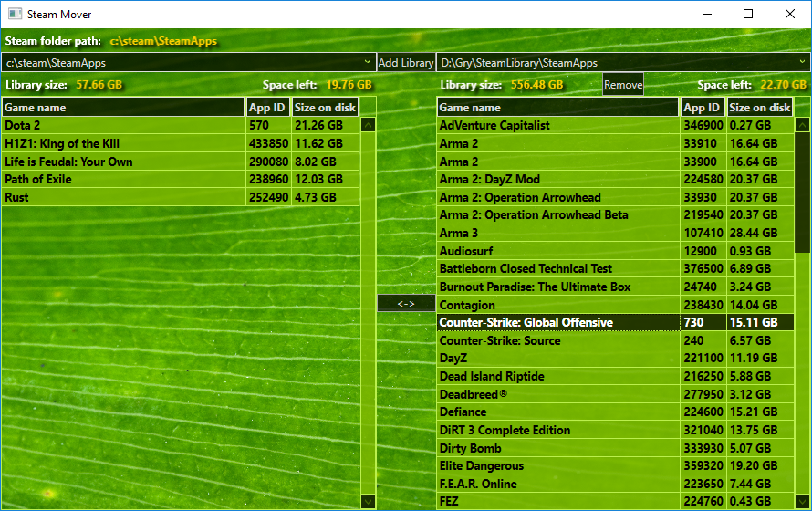Close the Steam Mover window
Image resolution: width=812 pixels, height=511 pixels.
point(790,14)
